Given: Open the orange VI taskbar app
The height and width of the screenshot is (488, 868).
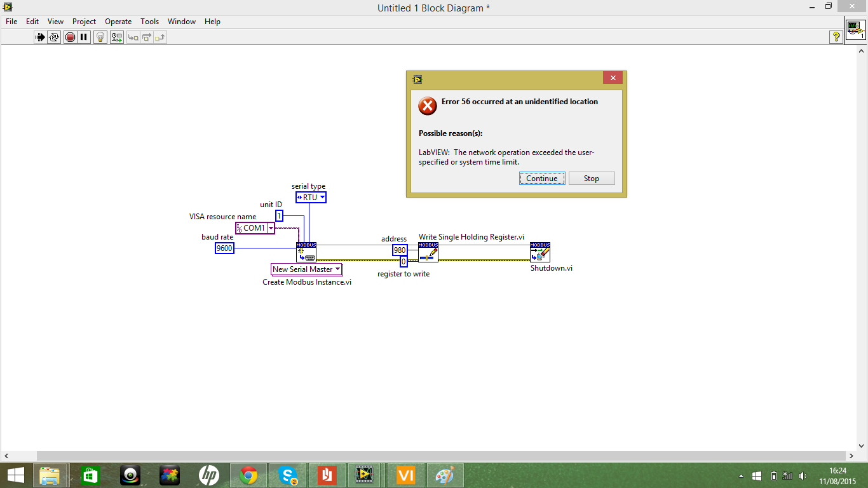Looking at the screenshot, I should click(x=405, y=475).
